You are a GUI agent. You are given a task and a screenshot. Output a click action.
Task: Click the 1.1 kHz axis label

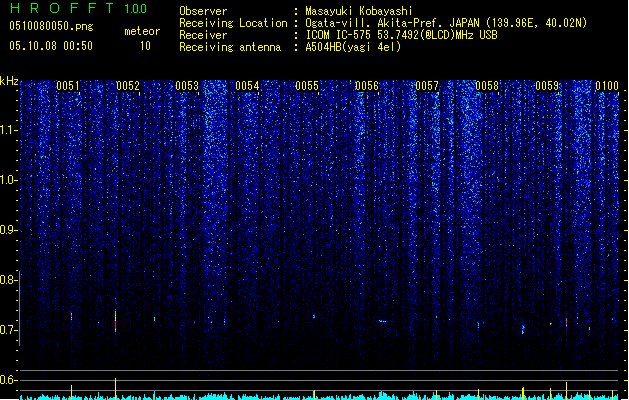pos(9,130)
